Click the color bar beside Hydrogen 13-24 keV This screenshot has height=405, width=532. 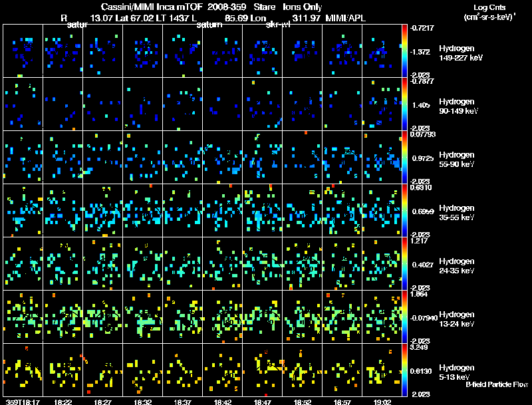tap(404, 317)
